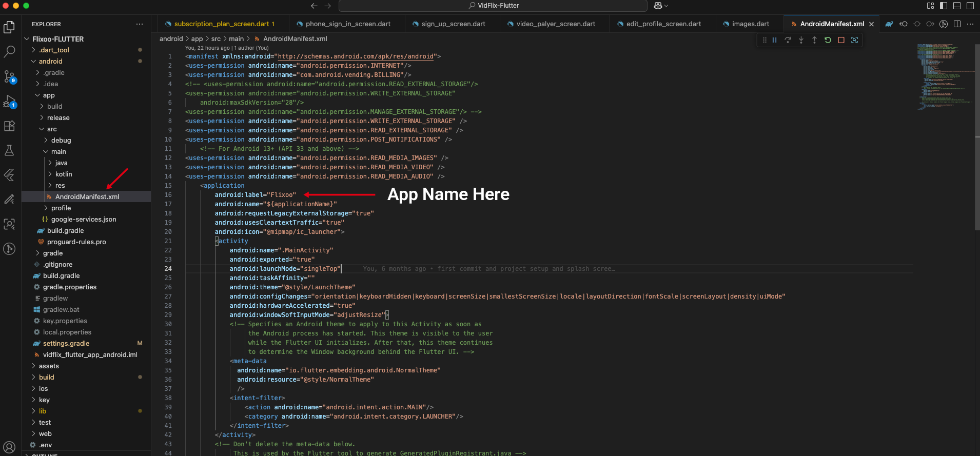Go to previous change in editor toolbar
Image resolution: width=980 pixels, height=456 pixels.
pyautogui.click(x=904, y=24)
